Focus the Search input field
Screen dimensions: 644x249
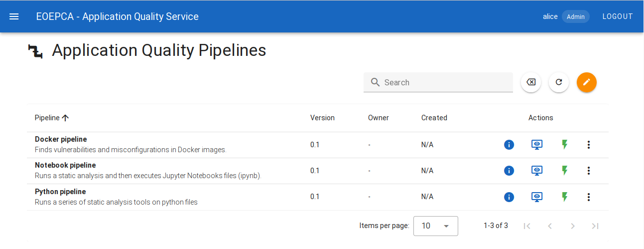[x=438, y=82]
